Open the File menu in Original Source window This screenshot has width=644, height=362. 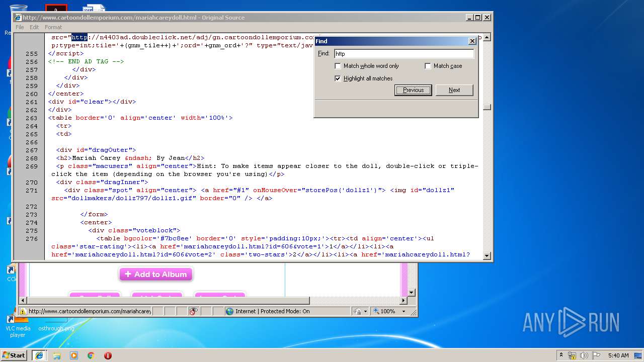tap(20, 27)
